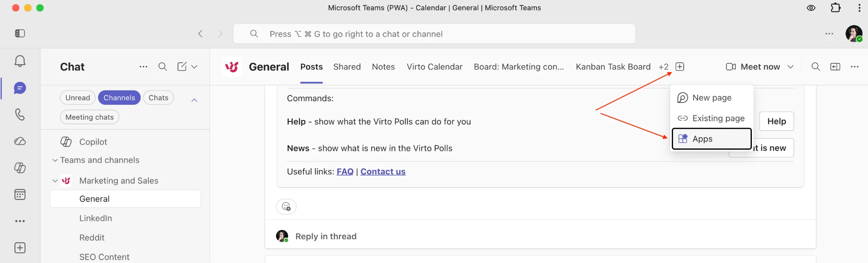Choose New page from the menu
The width and height of the screenshot is (868, 263).
pos(712,98)
